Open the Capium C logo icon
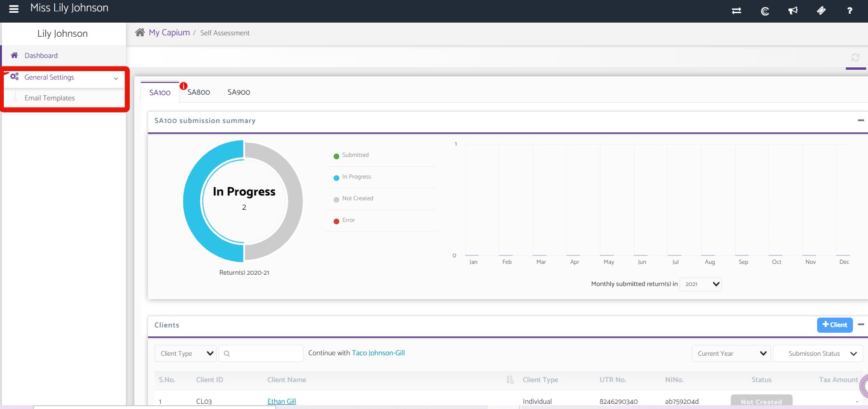This screenshot has height=409, width=868. [x=765, y=11]
